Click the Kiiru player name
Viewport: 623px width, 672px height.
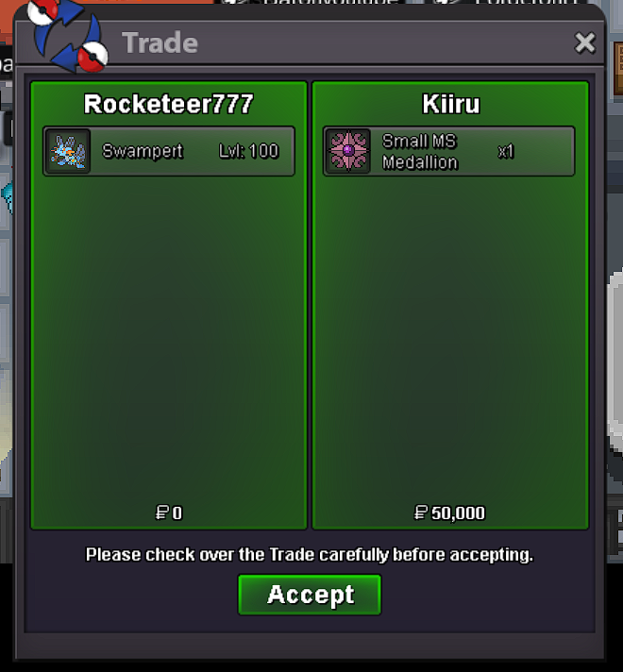pos(450,104)
